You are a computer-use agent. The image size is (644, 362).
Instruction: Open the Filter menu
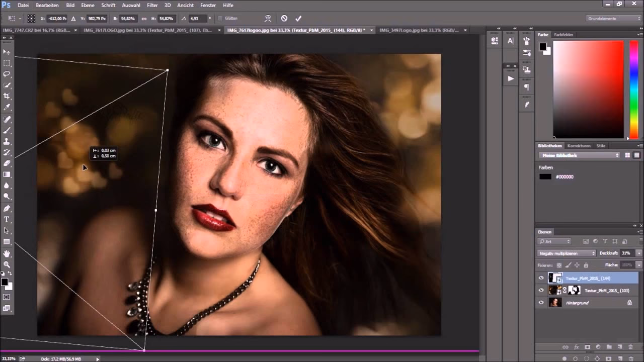152,5
